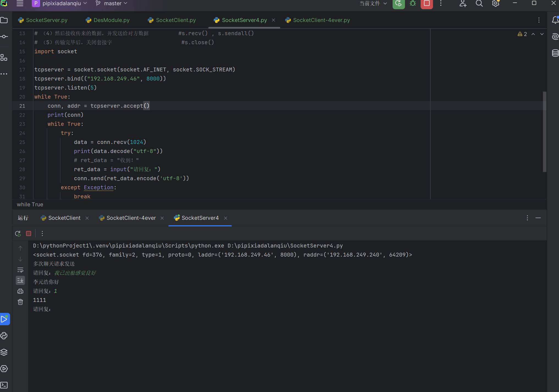
Task: Close the SocketServer4 run tab
Action: click(226, 218)
